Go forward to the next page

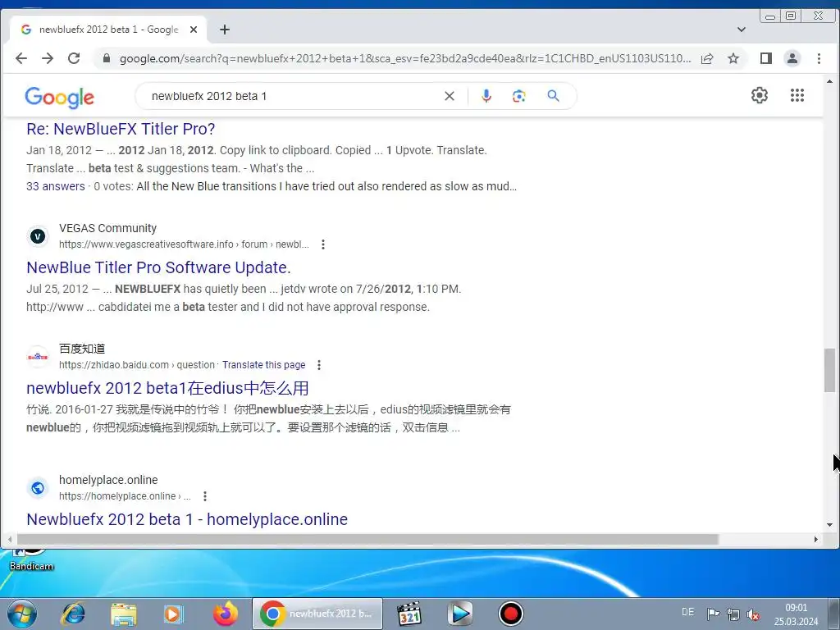coord(47,58)
